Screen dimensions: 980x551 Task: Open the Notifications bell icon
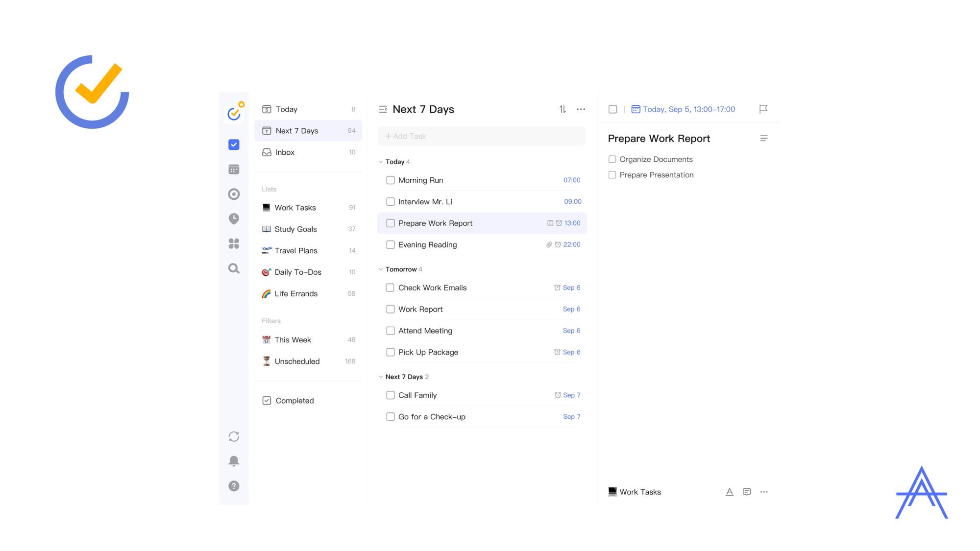point(234,461)
